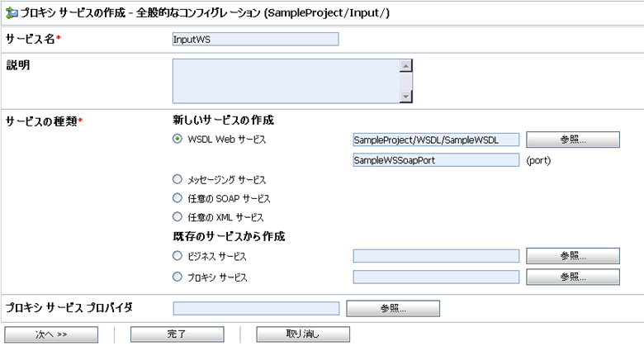Go to the next step with 次へ >>
Screen dimensions: 644x346
[51, 334]
